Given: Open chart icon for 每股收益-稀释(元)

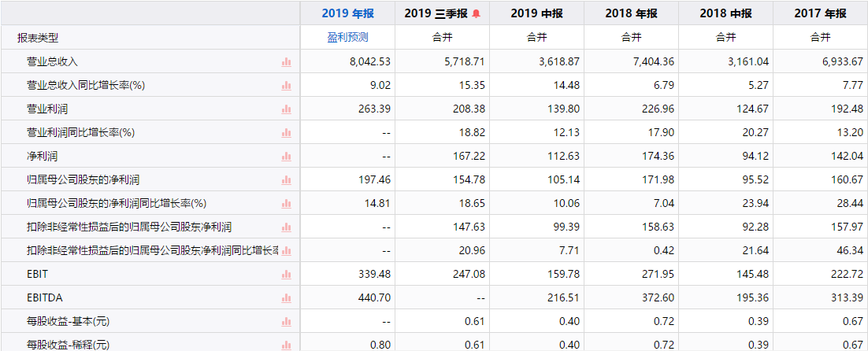Looking at the screenshot, I should pyautogui.click(x=286, y=345).
